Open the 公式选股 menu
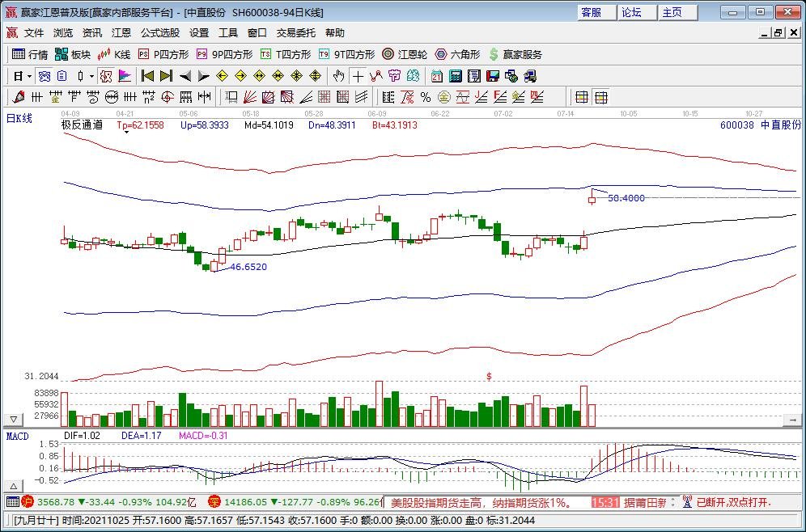This screenshot has height=532, width=806. click(160, 33)
